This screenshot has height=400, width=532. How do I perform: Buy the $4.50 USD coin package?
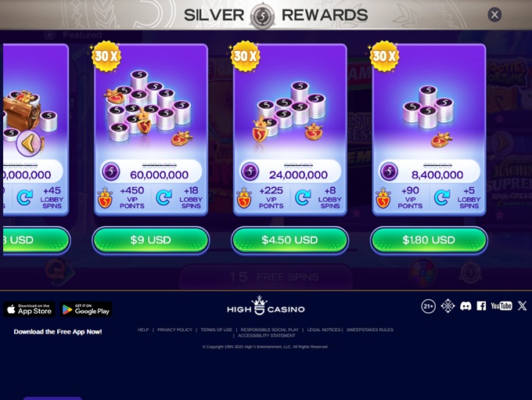(289, 240)
